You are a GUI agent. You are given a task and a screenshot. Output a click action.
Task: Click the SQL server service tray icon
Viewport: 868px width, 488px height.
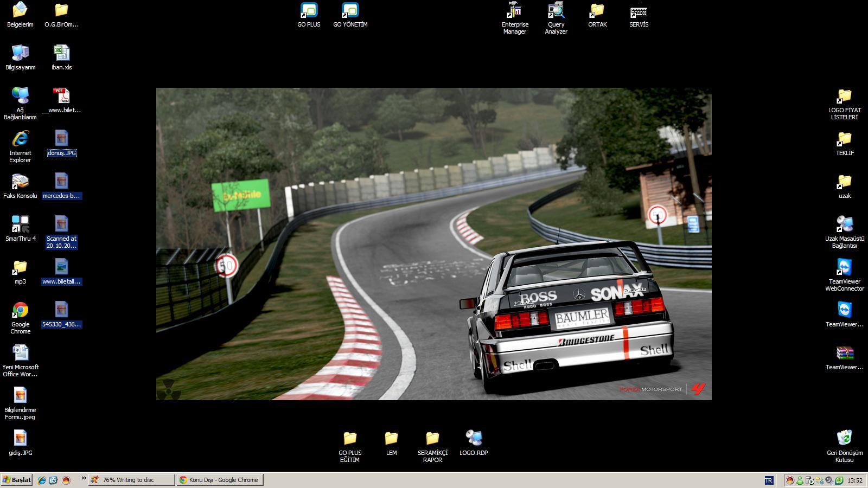tap(809, 480)
